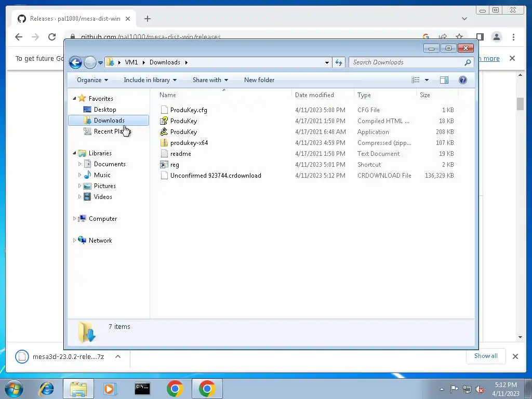Expand the Network node
Viewport: 532px width, 399px height.
[x=74, y=240]
